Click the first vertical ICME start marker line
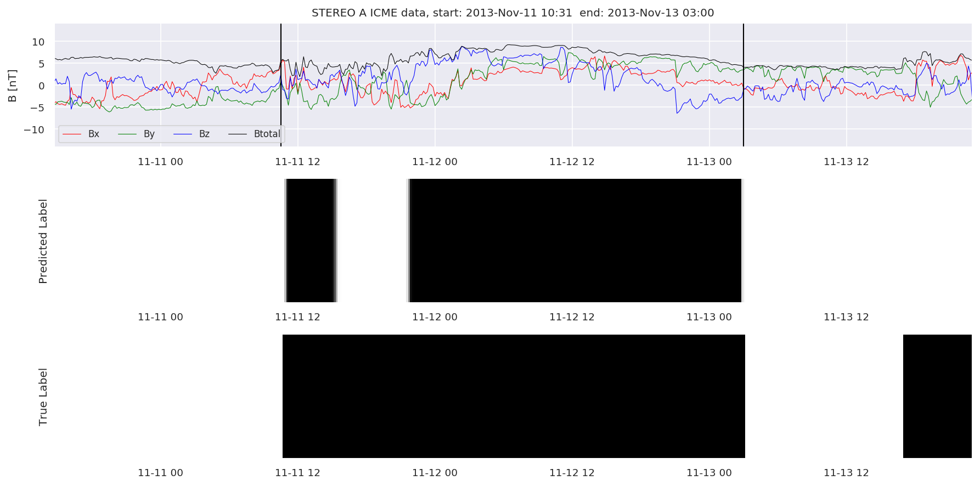Viewport: 980px width, 486px height. click(281, 85)
